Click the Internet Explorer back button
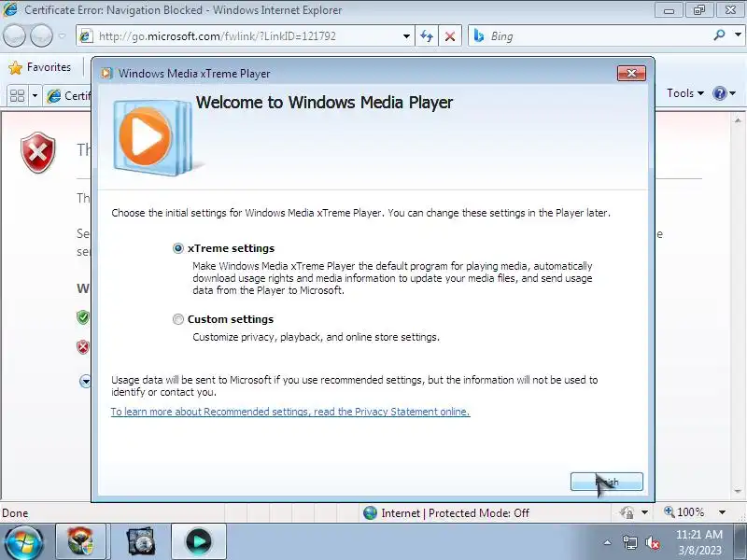The width and height of the screenshot is (747, 560). (14, 35)
